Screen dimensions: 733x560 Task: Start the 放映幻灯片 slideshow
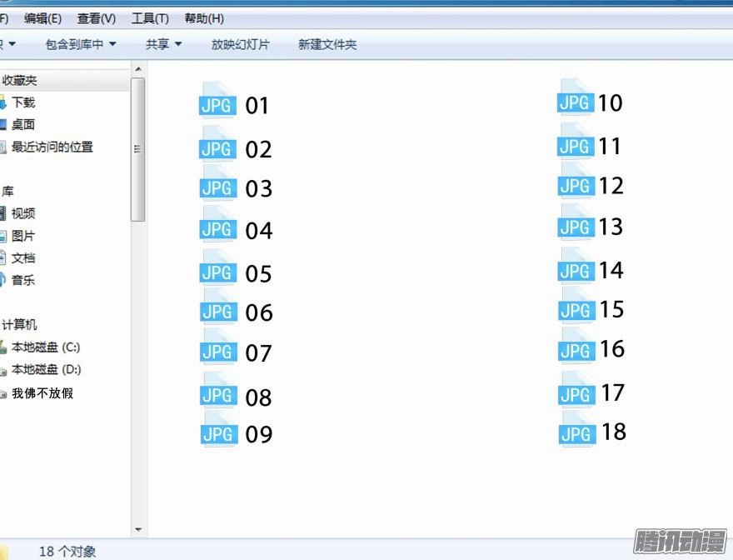coord(239,45)
